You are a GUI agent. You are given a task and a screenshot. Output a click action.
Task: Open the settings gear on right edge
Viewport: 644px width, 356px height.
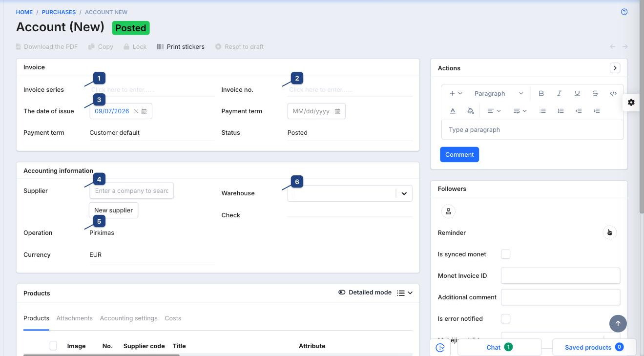pyautogui.click(x=631, y=102)
